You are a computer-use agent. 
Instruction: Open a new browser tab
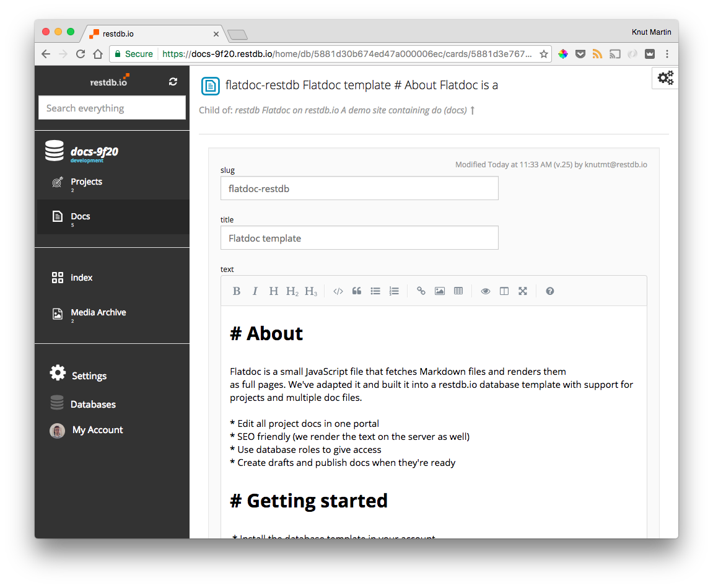(237, 35)
